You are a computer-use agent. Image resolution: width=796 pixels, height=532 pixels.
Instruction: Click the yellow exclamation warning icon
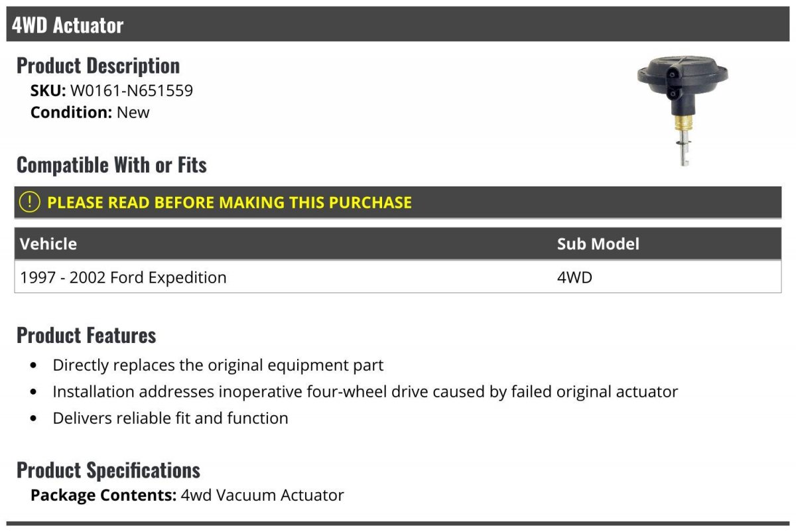coord(29,202)
